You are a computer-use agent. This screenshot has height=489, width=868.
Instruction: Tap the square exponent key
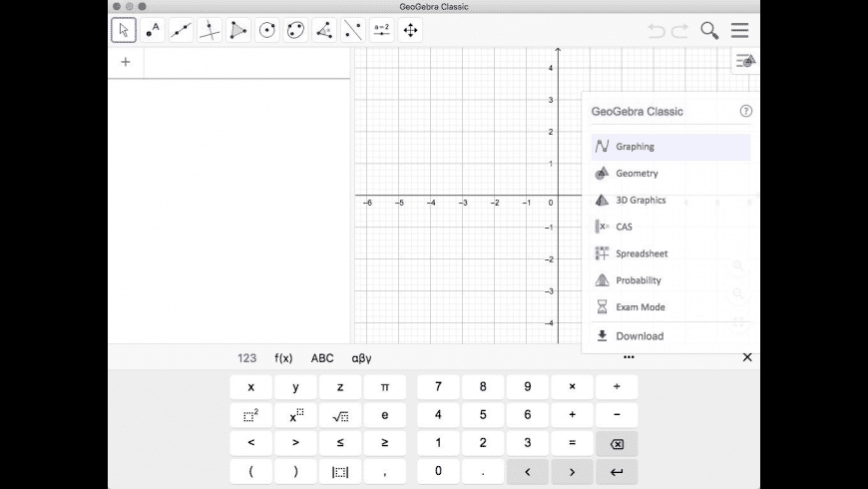(x=251, y=415)
